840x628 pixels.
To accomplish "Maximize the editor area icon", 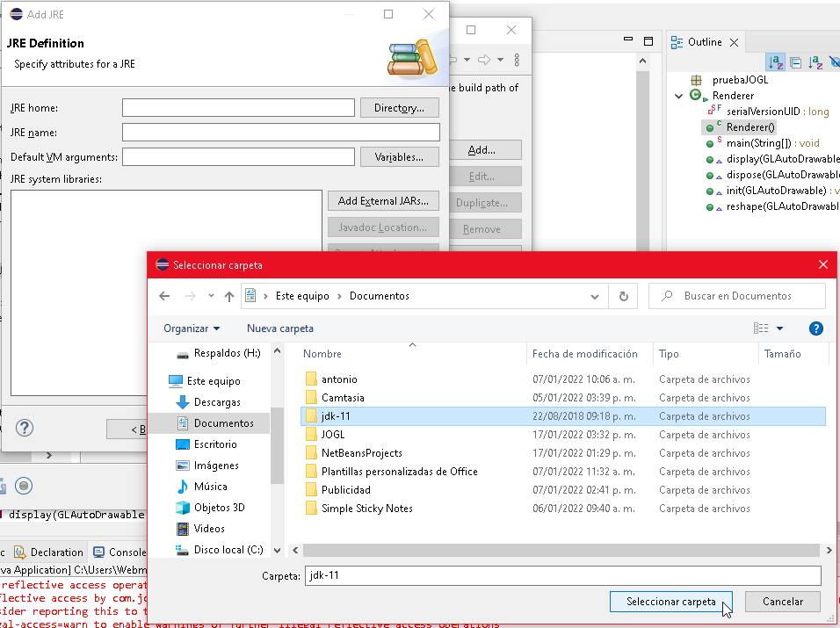I will coord(648,41).
